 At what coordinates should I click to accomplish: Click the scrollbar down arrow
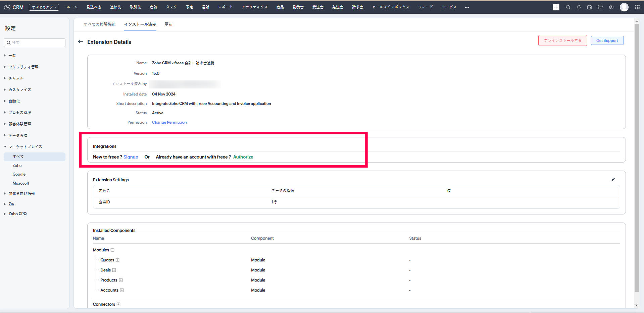coord(637,305)
